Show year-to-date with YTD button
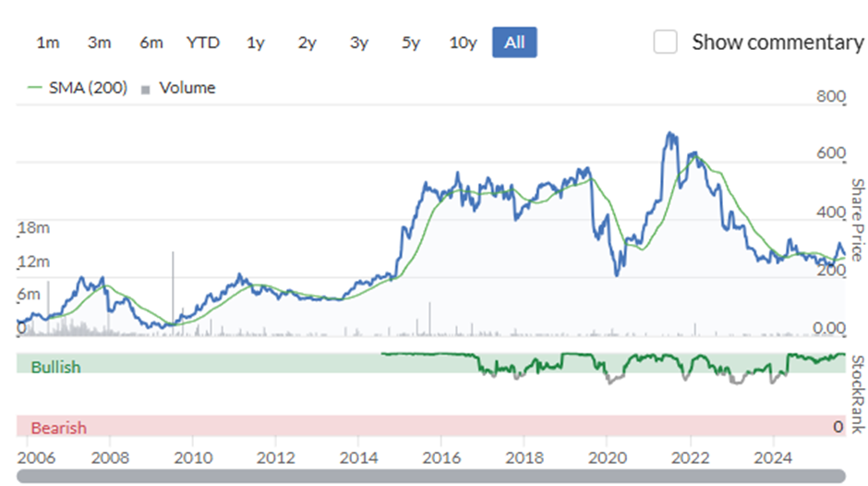This screenshot has height=486, width=868. pyautogui.click(x=203, y=43)
